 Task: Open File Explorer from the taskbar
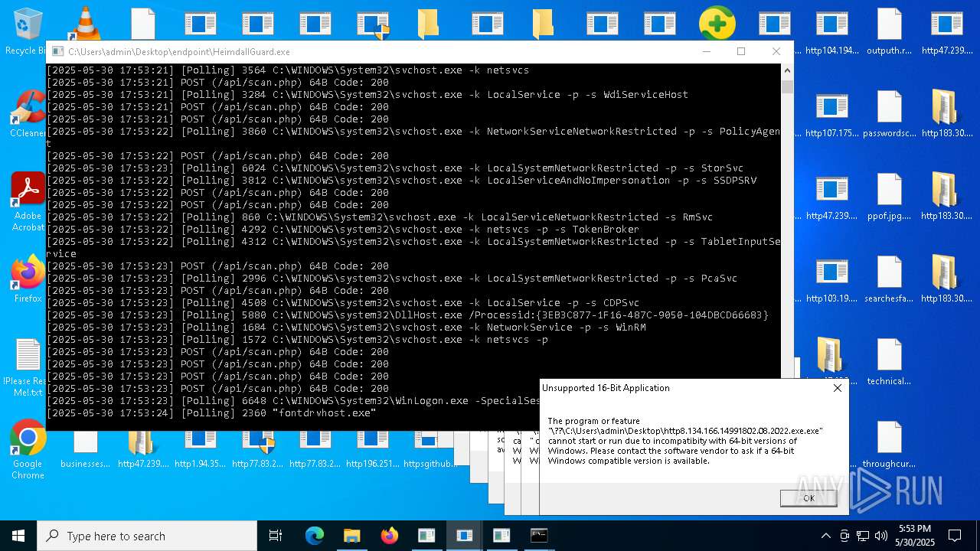point(351,536)
